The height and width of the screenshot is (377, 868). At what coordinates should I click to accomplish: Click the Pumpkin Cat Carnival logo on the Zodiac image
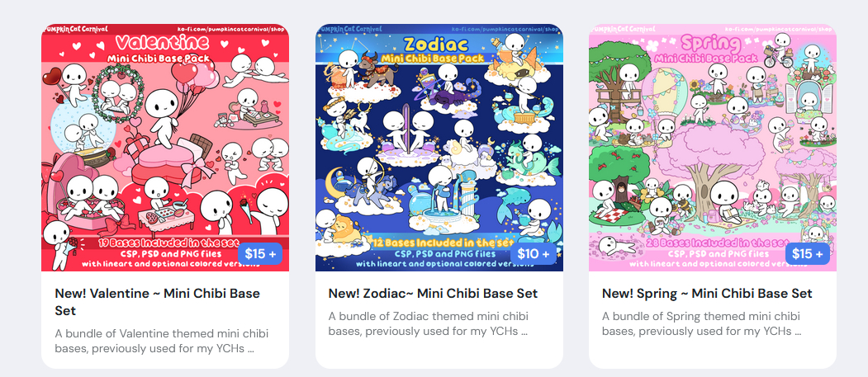pyautogui.click(x=350, y=29)
